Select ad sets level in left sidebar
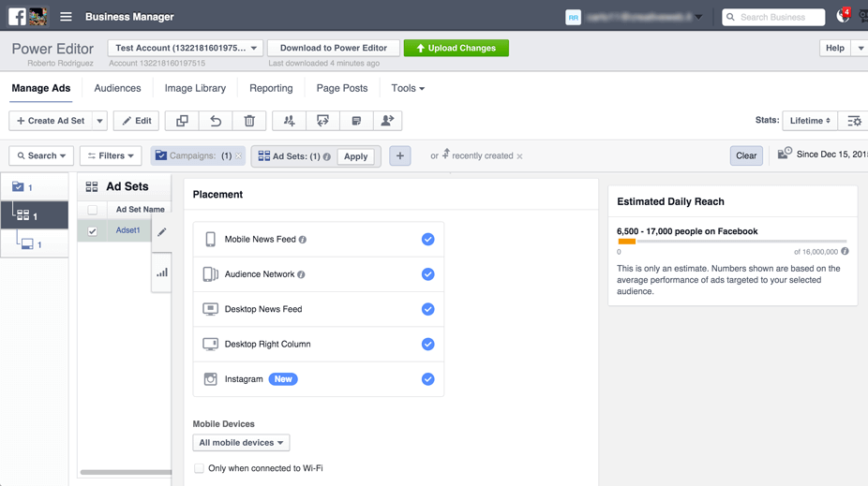868x486 pixels. tap(35, 215)
